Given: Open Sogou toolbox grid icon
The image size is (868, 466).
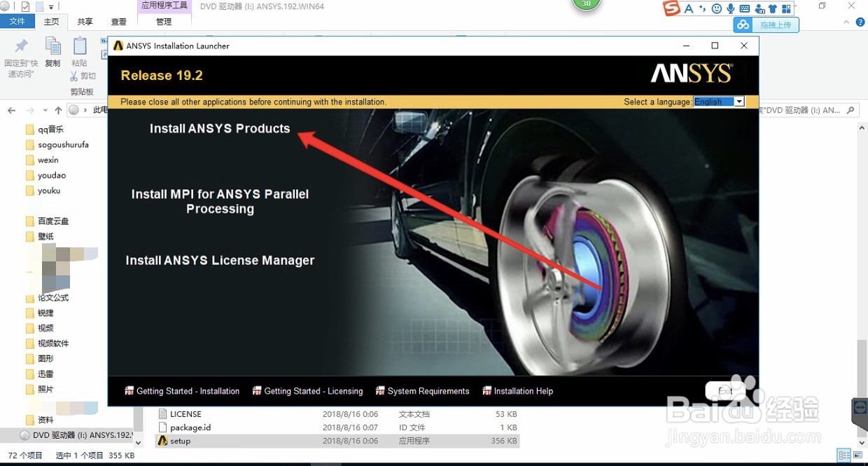Looking at the screenshot, I should (787, 8).
